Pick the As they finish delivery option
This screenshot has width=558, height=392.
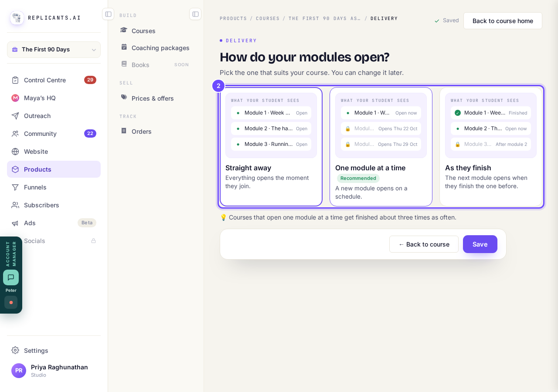[491, 147]
